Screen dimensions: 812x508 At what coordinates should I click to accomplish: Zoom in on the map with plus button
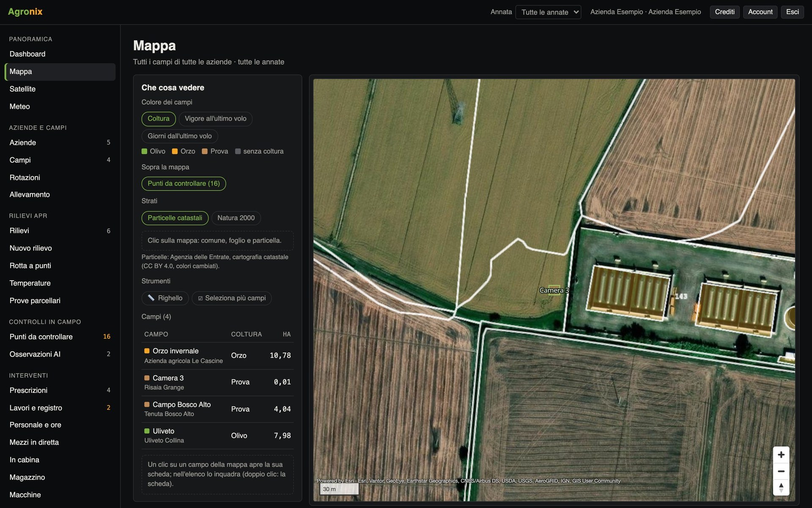click(781, 455)
